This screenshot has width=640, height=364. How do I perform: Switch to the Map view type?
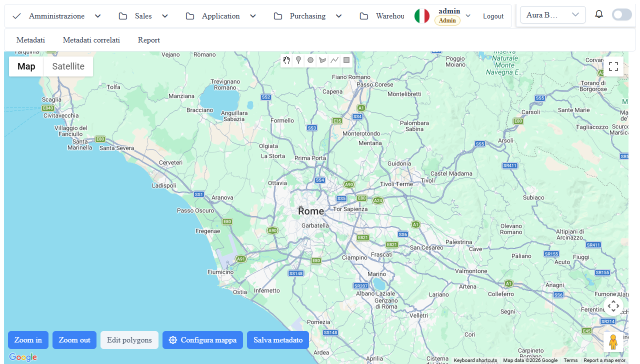click(26, 66)
